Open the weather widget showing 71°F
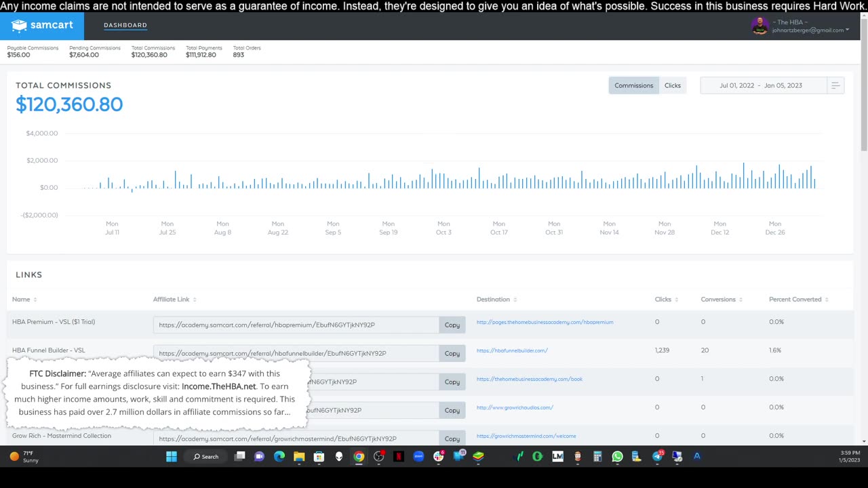The width and height of the screenshot is (868, 488). (x=24, y=456)
